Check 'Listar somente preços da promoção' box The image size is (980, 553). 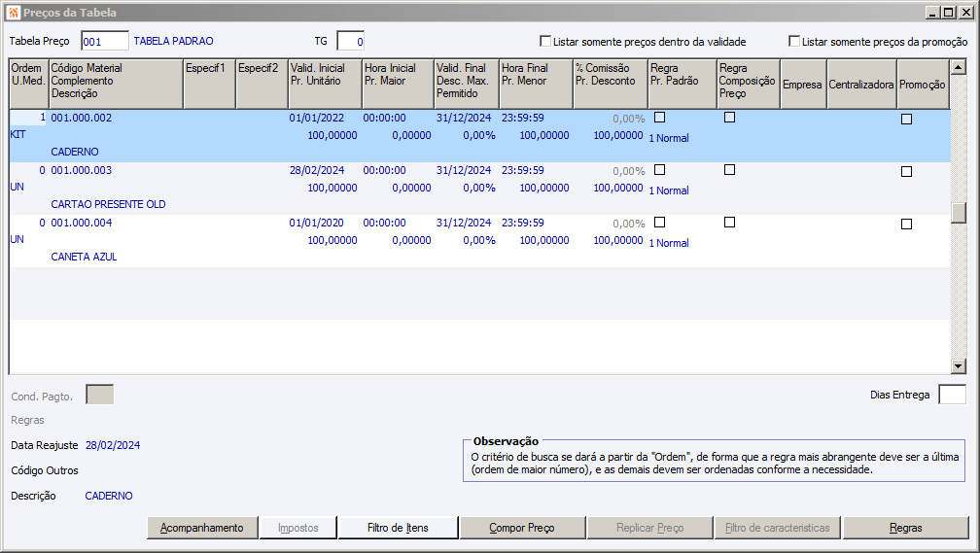tap(794, 42)
